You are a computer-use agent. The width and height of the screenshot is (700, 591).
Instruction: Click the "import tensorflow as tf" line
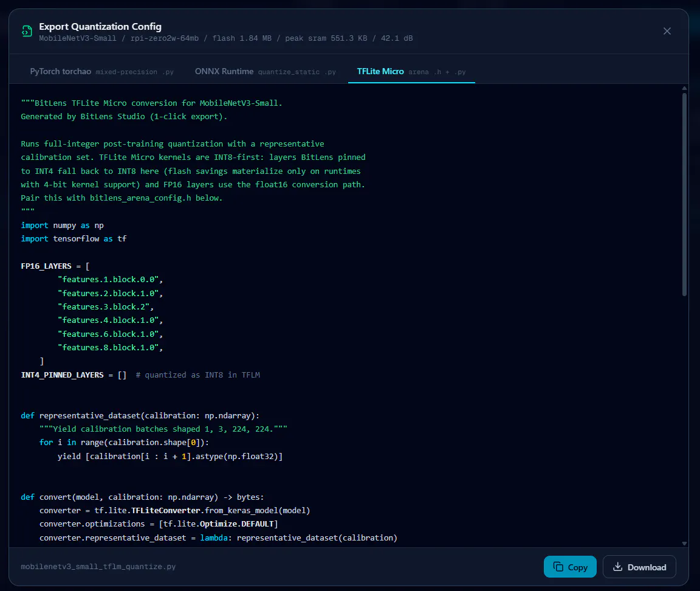tap(74, 239)
